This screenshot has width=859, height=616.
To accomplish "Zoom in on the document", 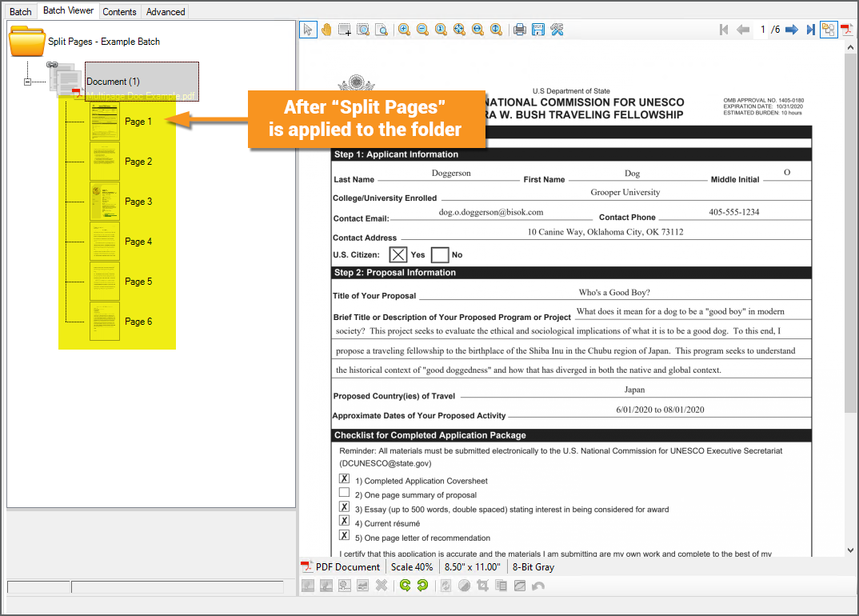I will [x=404, y=30].
